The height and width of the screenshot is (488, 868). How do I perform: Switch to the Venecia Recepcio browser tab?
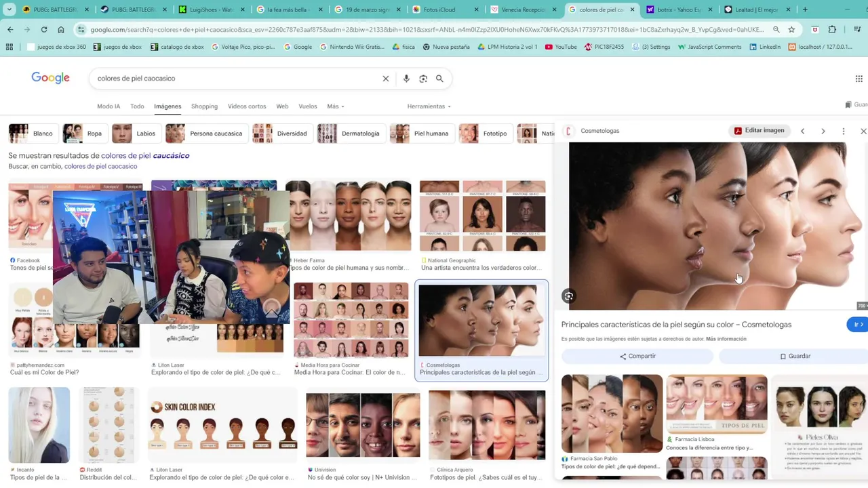[522, 9]
